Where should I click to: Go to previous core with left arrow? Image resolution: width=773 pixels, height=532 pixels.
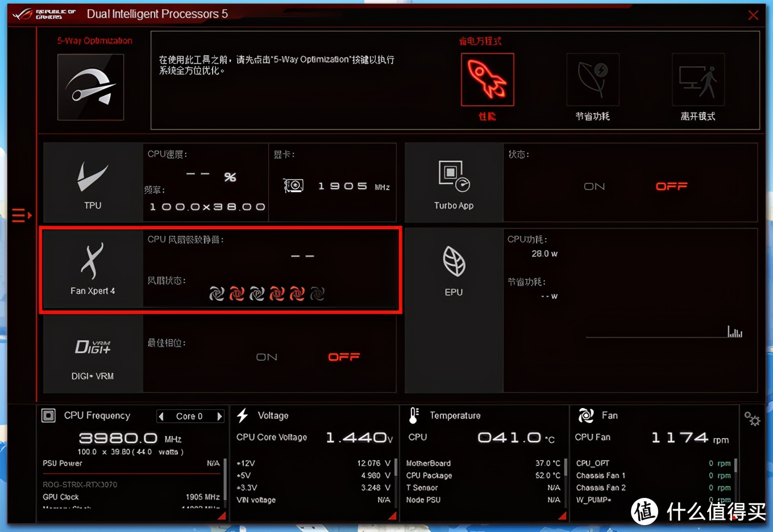click(161, 417)
